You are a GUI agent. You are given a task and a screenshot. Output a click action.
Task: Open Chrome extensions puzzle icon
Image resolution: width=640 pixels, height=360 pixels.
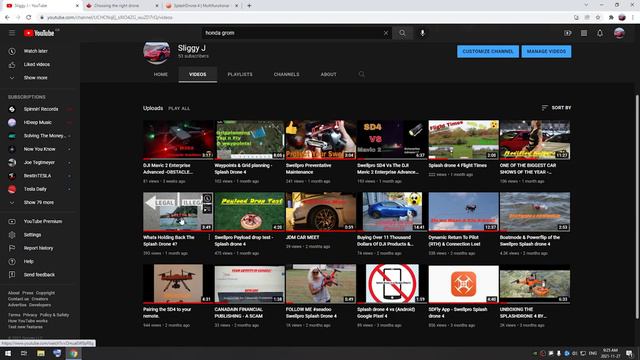coord(611,17)
